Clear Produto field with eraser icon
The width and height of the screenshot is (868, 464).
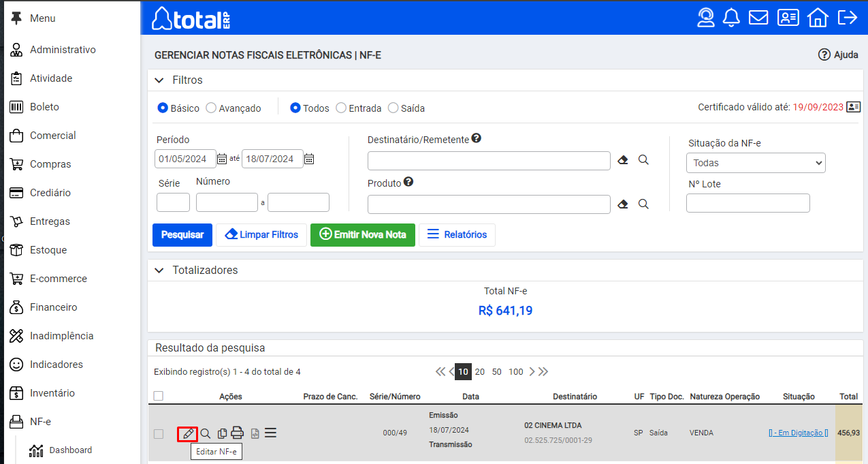pyautogui.click(x=623, y=204)
